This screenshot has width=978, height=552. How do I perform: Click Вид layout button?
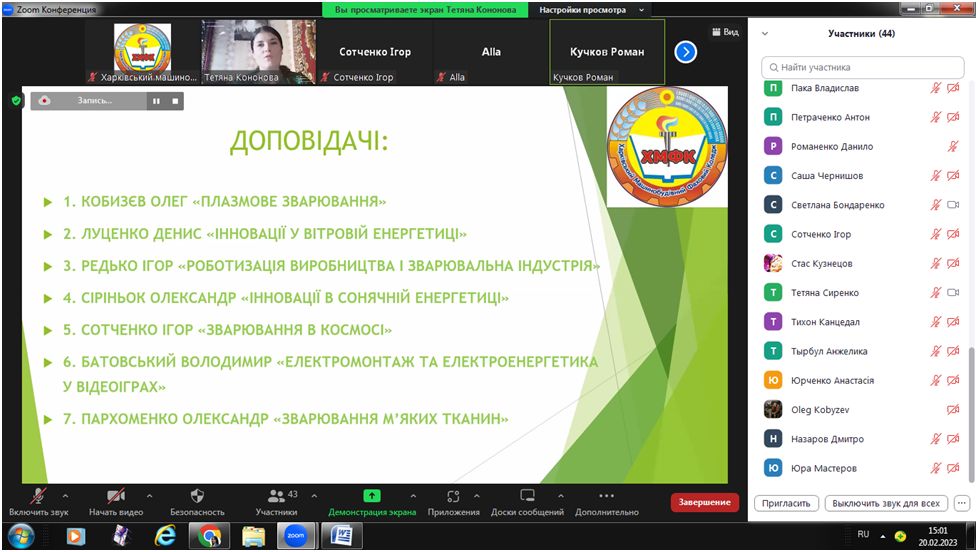[725, 32]
